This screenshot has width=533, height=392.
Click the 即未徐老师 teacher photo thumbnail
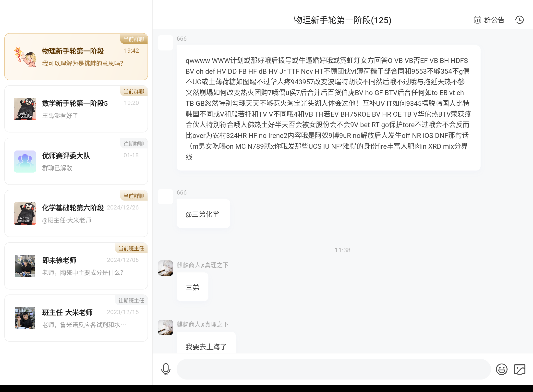(x=25, y=266)
